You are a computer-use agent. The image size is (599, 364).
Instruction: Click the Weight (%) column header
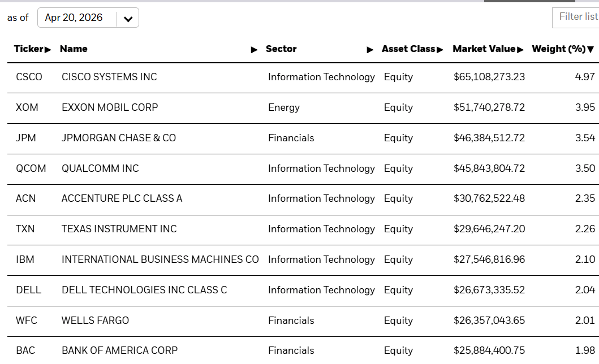[x=558, y=49]
